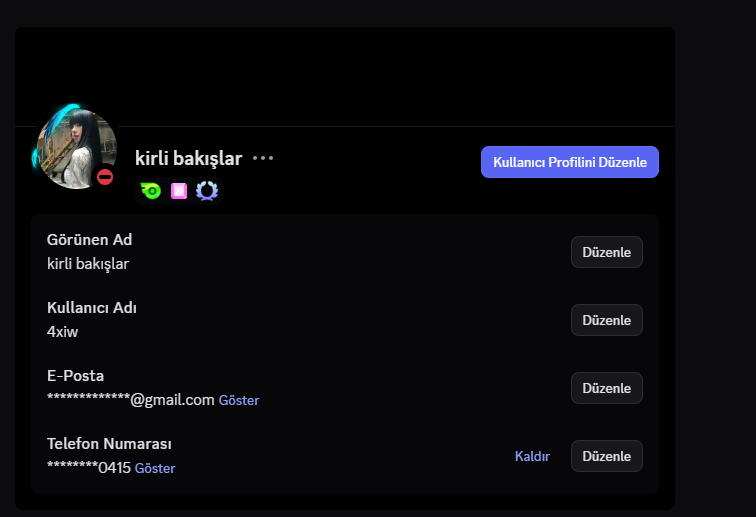Click Kaldır to remove phone number

tap(532, 456)
